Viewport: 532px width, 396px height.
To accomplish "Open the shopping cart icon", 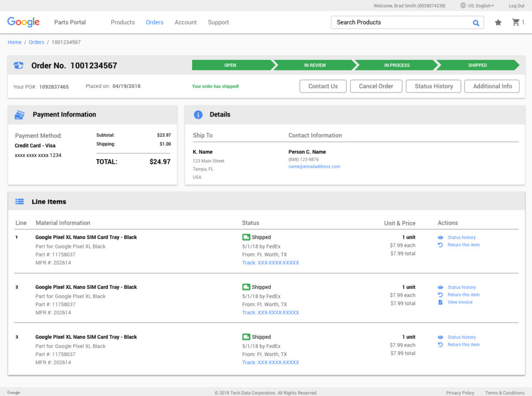I will click(x=516, y=22).
